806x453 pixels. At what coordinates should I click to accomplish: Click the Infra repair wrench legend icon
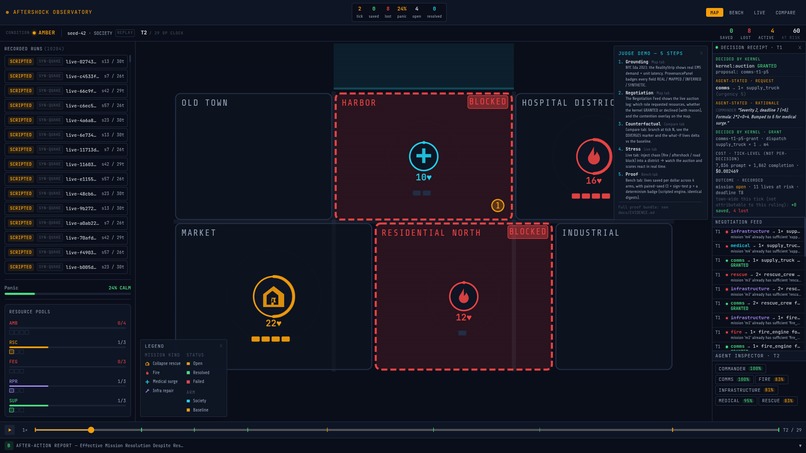coord(147,391)
